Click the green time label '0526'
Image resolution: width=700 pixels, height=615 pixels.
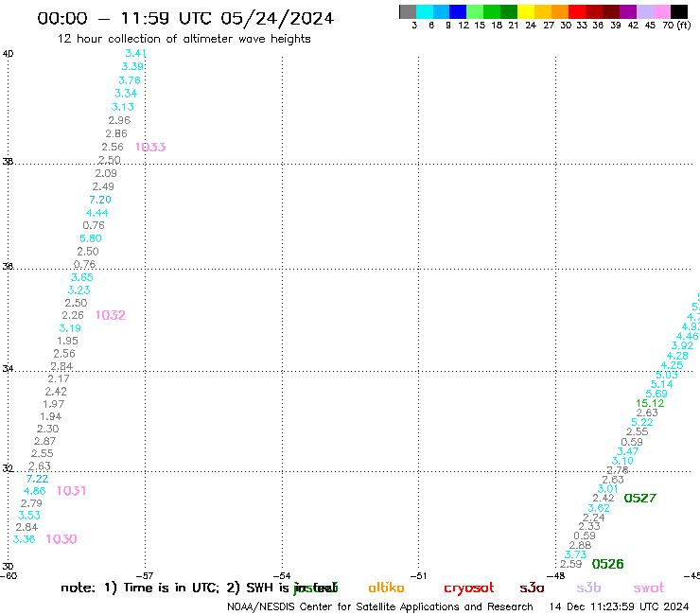(x=607, y=564)
